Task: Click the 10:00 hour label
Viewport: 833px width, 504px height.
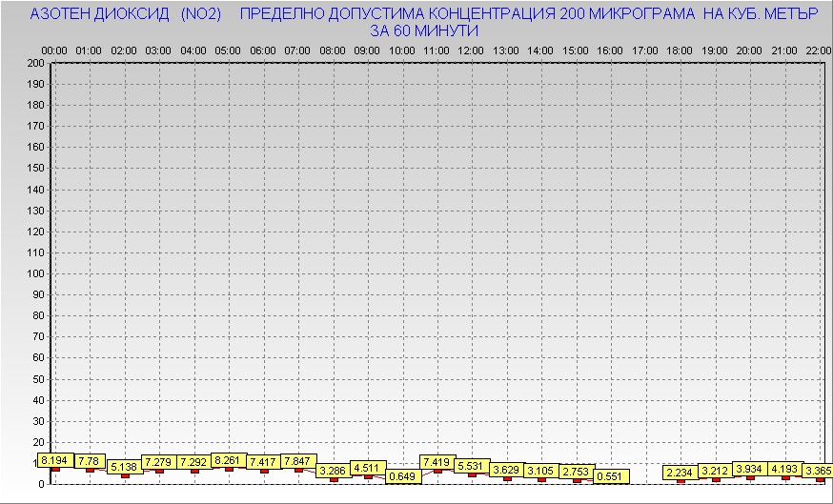Action: (402, 50)
